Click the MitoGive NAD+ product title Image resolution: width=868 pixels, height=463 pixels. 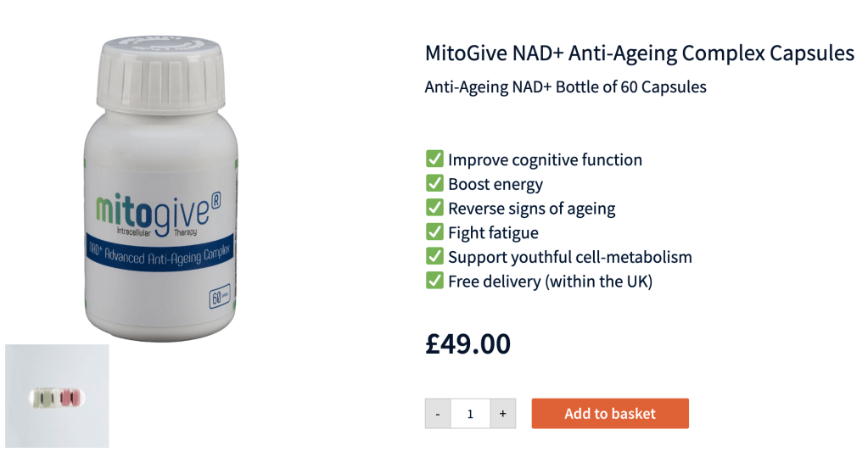[640, 53]
